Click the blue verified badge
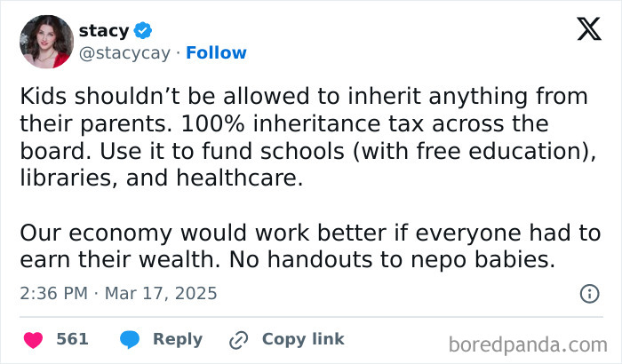 point(142,31)
